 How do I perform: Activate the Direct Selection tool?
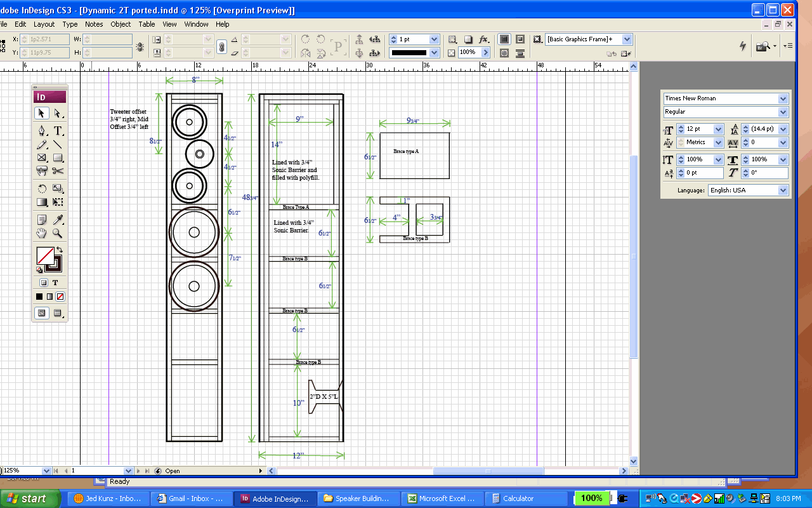point(58,114)
